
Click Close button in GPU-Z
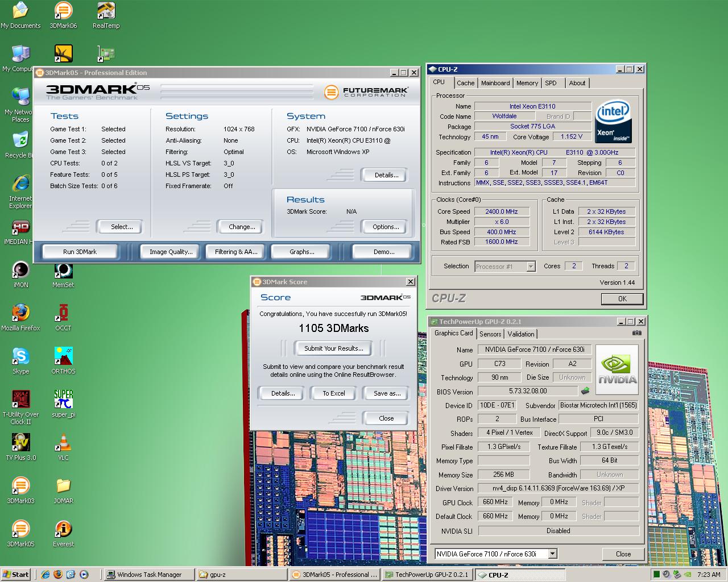pyautogui.click(x=623, y=554)
